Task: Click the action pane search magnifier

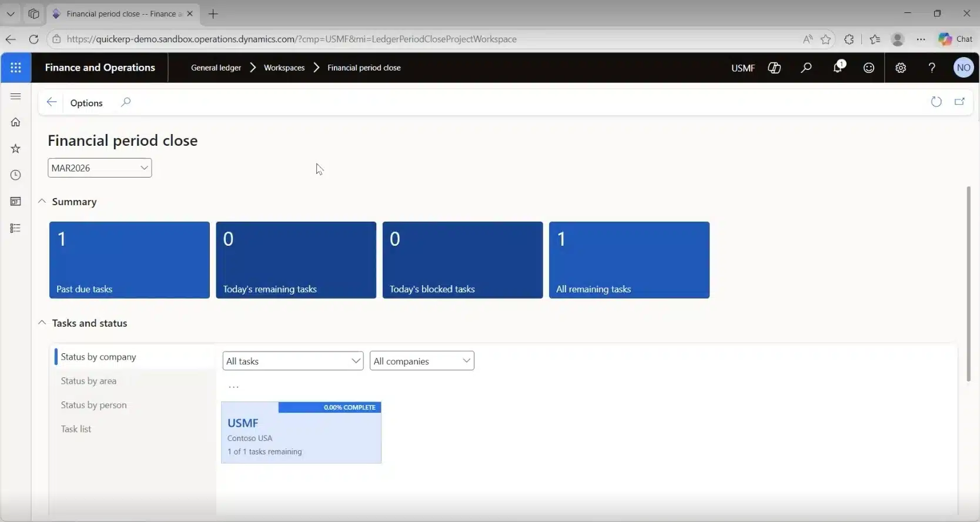Action: (126, 102)
